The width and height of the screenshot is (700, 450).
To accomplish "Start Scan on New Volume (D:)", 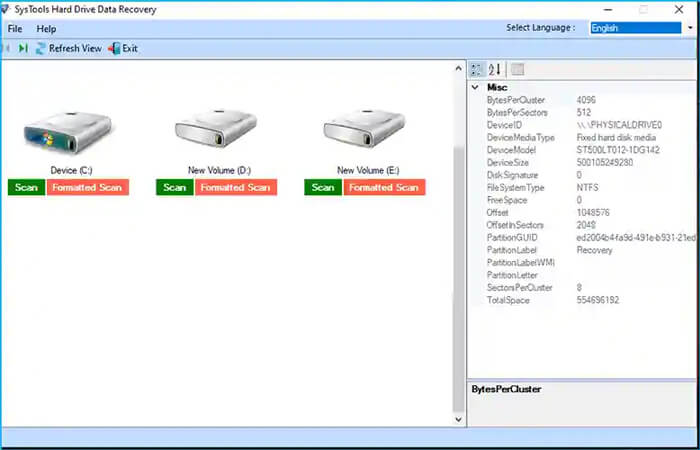I will pyautogui.click(x=175, y=188).
